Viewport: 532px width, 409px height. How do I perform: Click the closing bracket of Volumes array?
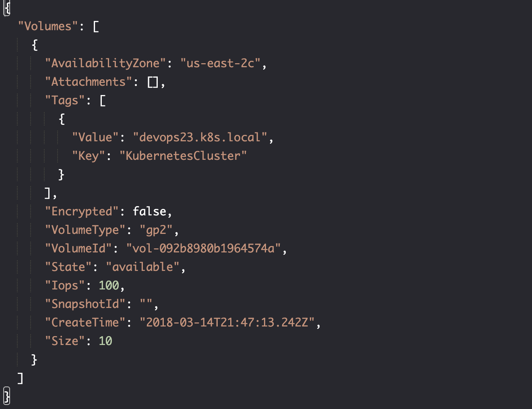click(x=21, y=378)
